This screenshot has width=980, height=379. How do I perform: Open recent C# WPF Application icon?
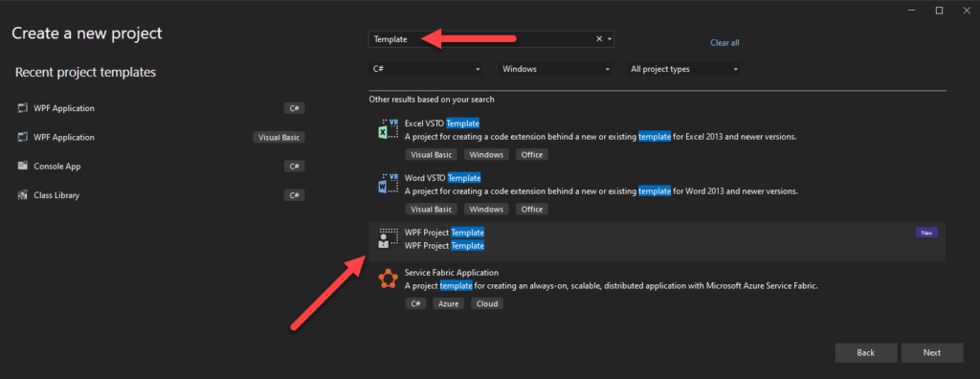click(x=23, y=108)
